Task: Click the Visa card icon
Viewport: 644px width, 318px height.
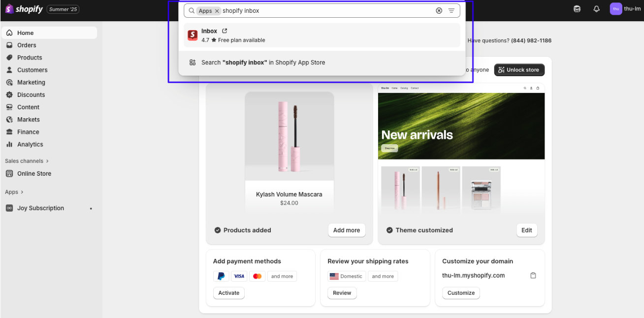Action: (x=239, y=276)
